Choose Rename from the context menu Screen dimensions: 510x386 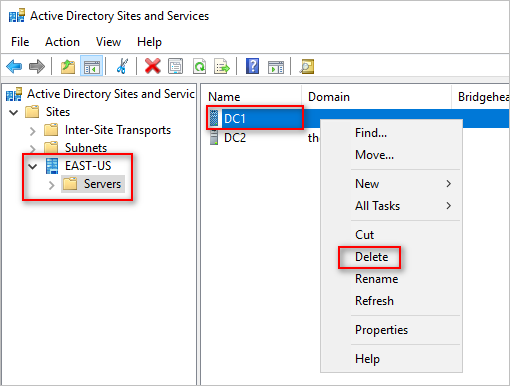391,279
